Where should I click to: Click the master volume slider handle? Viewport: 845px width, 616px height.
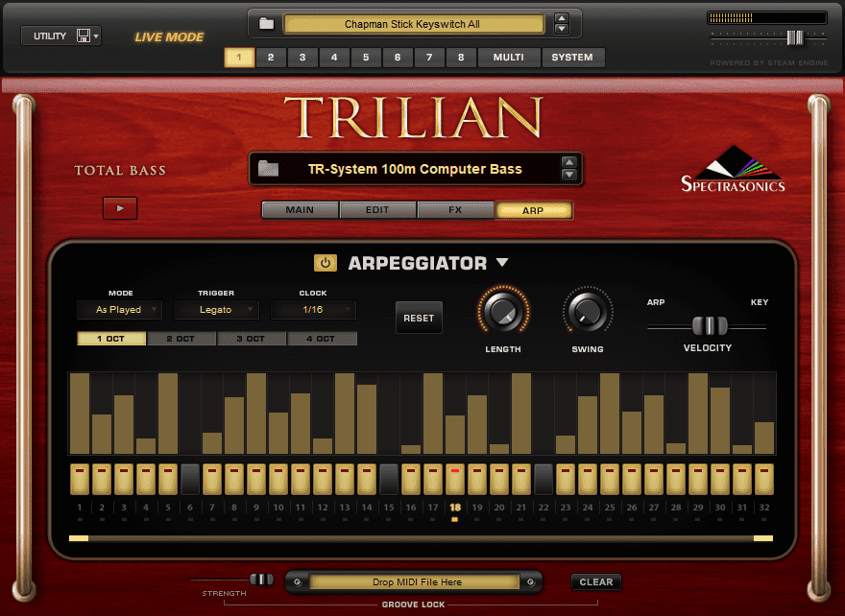tap(795, 37)
